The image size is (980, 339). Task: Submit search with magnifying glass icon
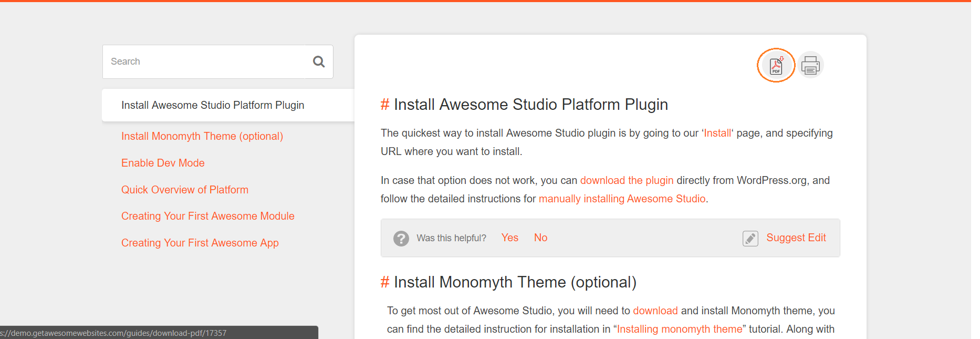(319, 62)
